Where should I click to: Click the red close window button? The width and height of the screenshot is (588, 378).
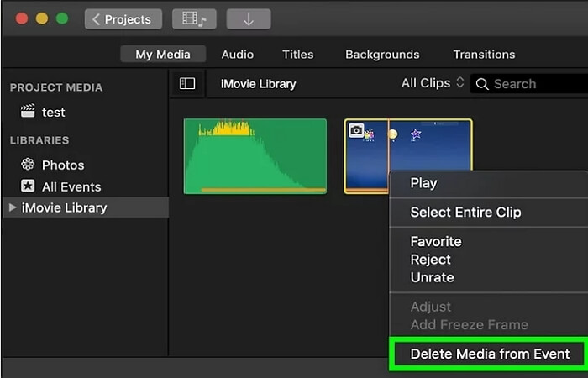click(x=22, y=18)
